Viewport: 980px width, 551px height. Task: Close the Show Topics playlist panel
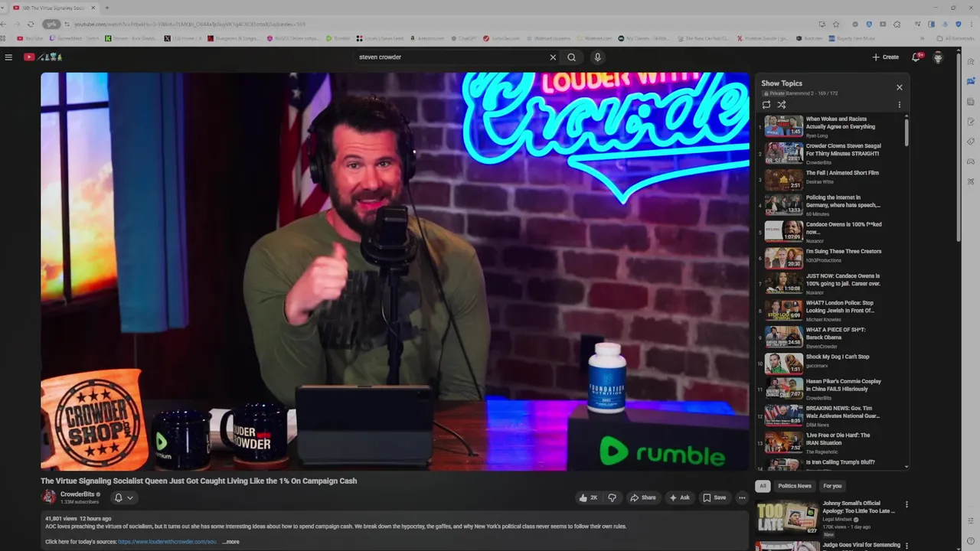(900, 87)
